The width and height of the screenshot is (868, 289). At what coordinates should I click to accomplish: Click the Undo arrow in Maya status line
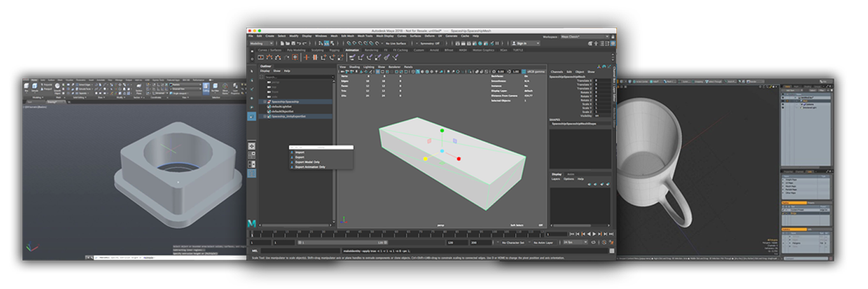coord(299,43)
